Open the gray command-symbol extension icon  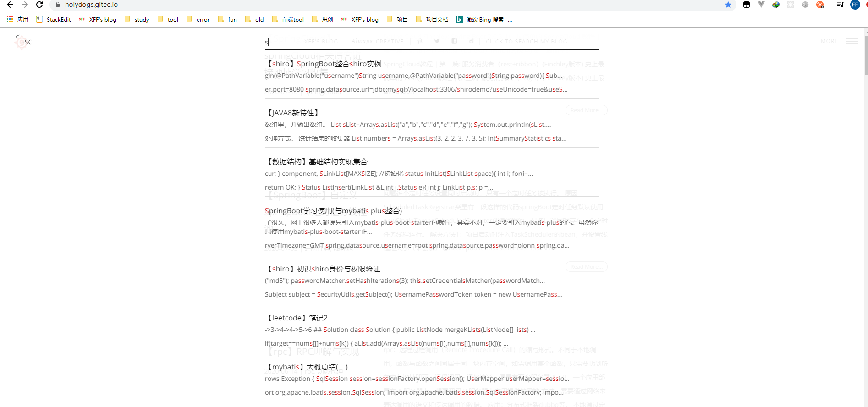coord(805,5)
